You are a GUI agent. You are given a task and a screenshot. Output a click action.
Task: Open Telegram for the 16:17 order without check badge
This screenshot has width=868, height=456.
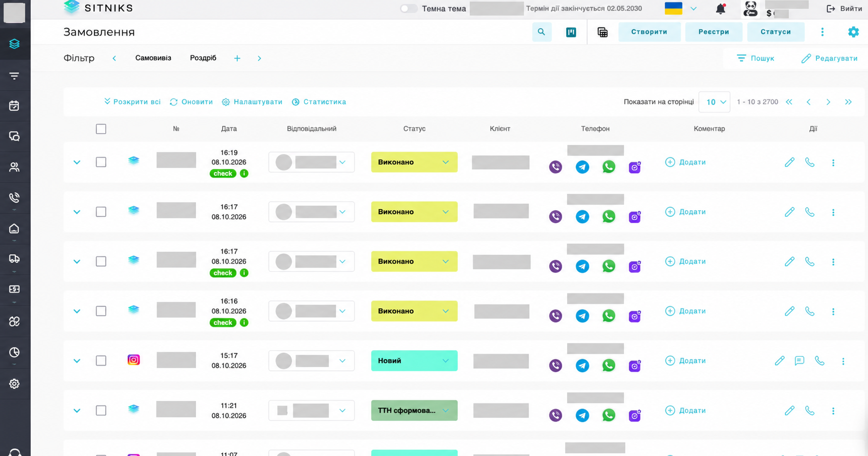pyautogui.click(x=582, y=217)
